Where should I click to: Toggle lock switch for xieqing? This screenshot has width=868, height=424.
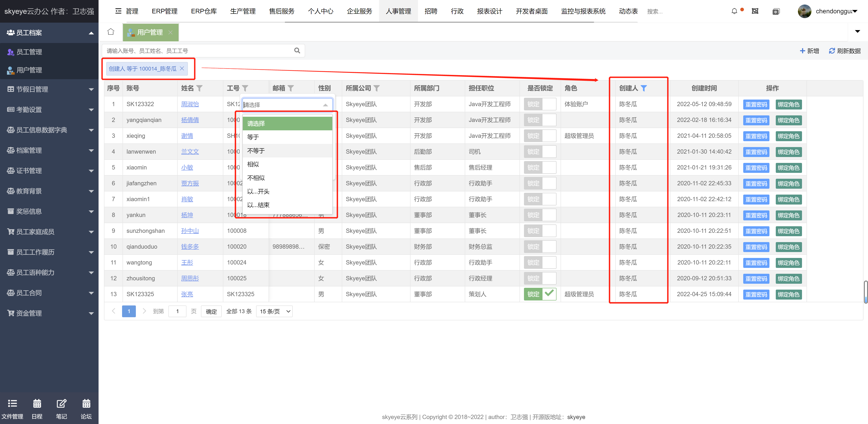pos(540,136)
